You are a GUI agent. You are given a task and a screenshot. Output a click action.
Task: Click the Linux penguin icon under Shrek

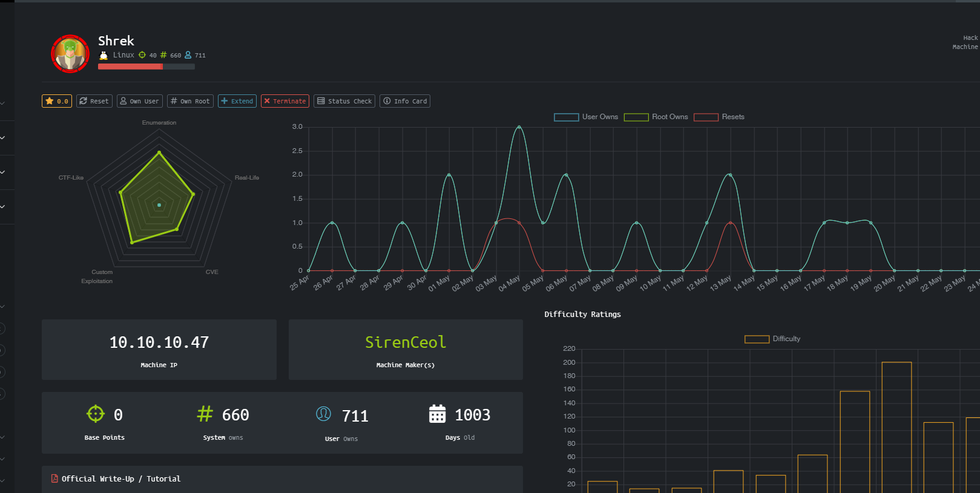(104, 55)
